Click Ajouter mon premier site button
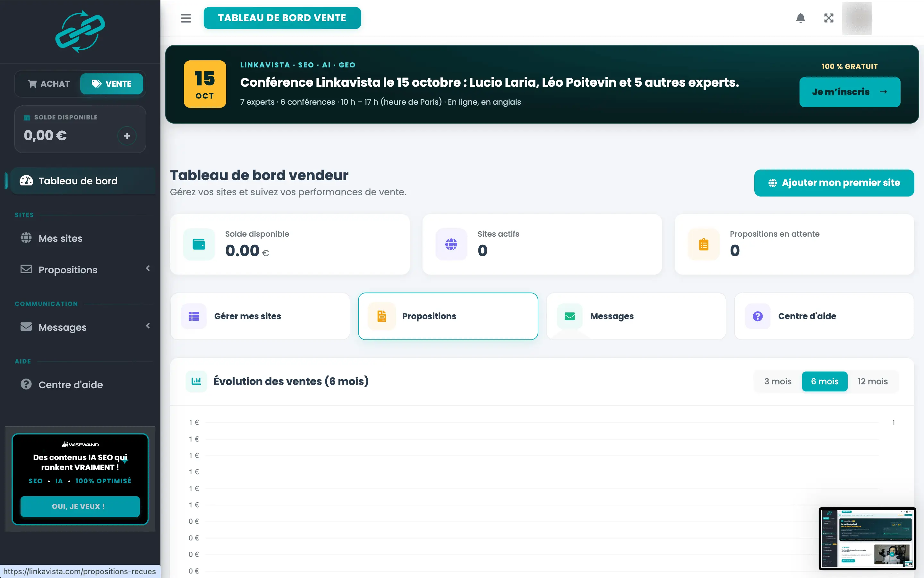 [834, 183]
